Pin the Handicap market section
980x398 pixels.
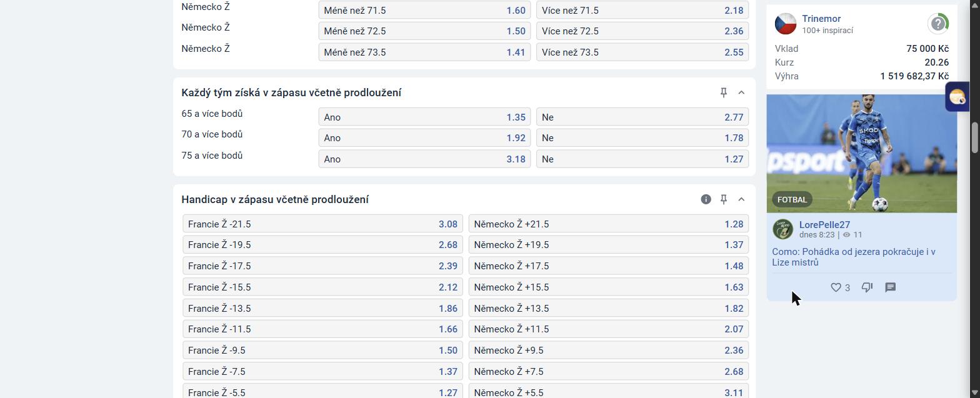[723, 199]
